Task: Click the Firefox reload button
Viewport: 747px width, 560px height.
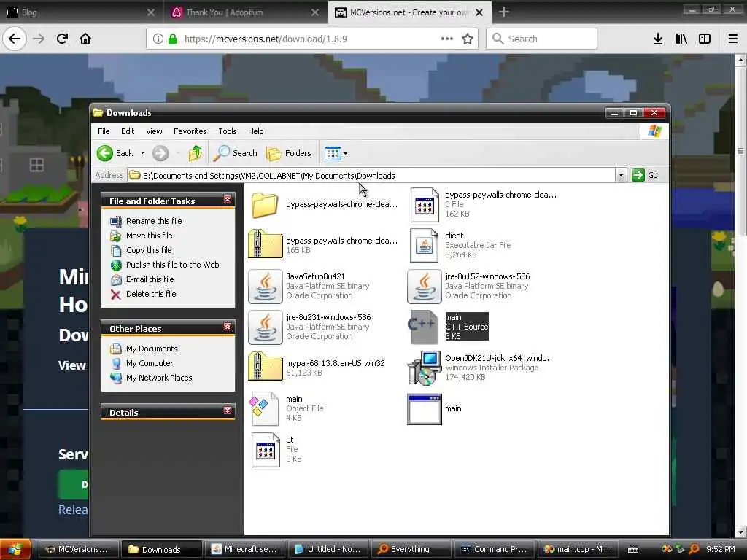Action: [62, 39]
